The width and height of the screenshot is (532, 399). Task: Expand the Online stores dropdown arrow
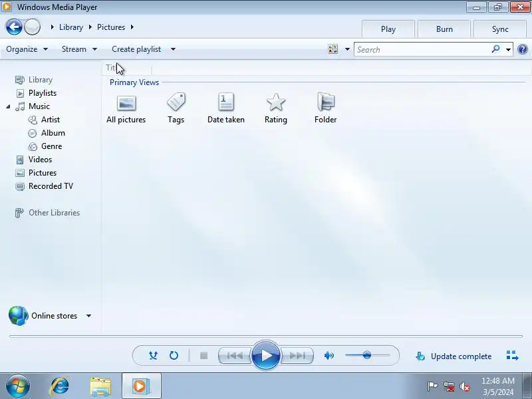pyautogui.click(x=88, y=316)
